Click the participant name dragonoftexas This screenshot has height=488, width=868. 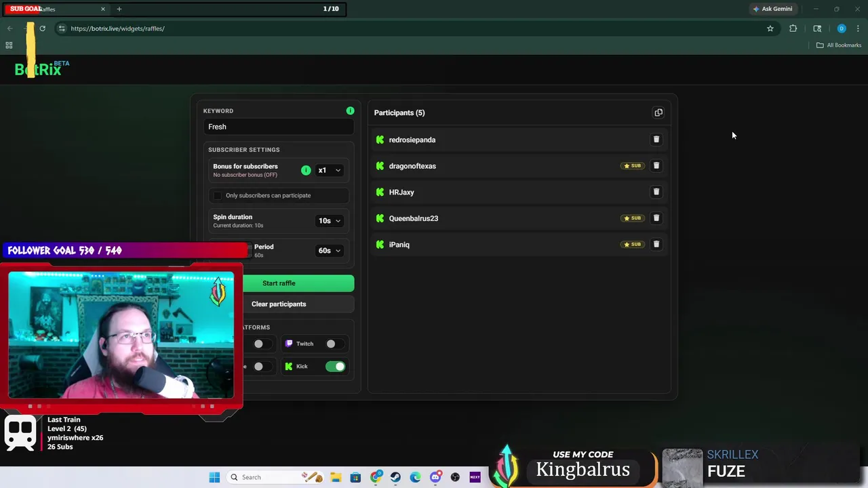(x=412, y=166)
